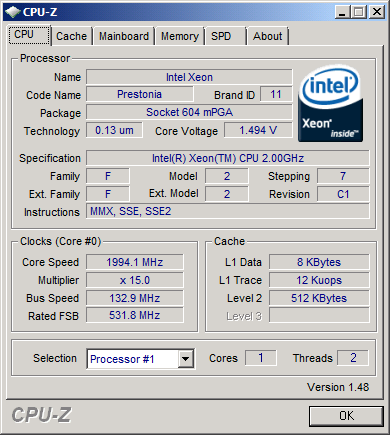Click the 1994.1 MHz core speed value
The width and height of the screenshot is (390, 435).
[x=135, y=262]
